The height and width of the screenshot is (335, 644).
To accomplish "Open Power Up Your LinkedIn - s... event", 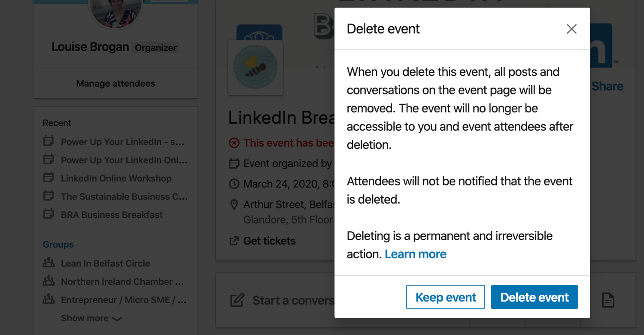I will pos(122,142).
